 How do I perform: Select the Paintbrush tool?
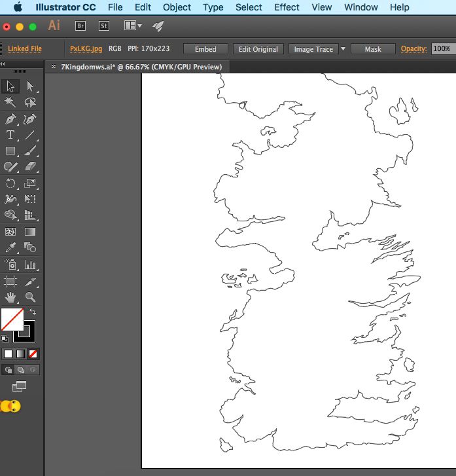click(29, 151)
